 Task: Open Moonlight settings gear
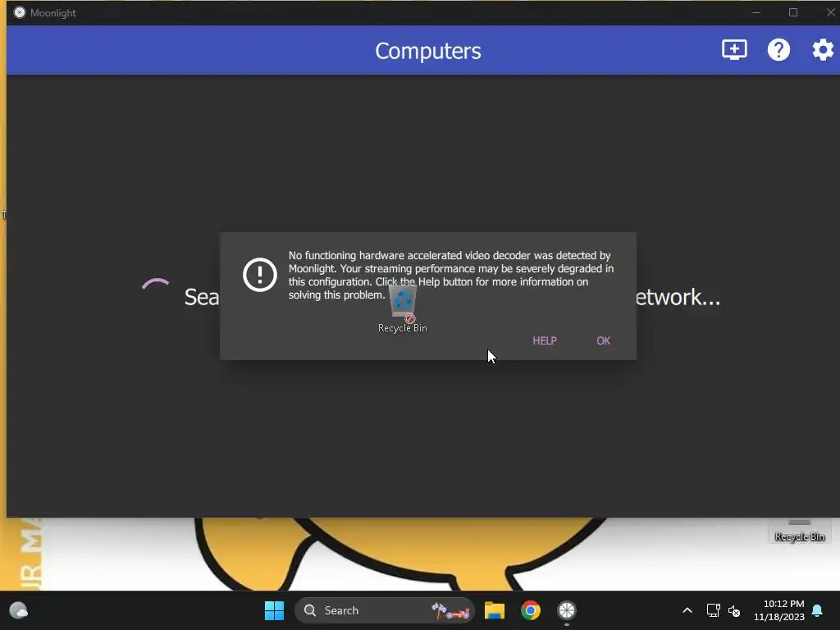(823, 50)
